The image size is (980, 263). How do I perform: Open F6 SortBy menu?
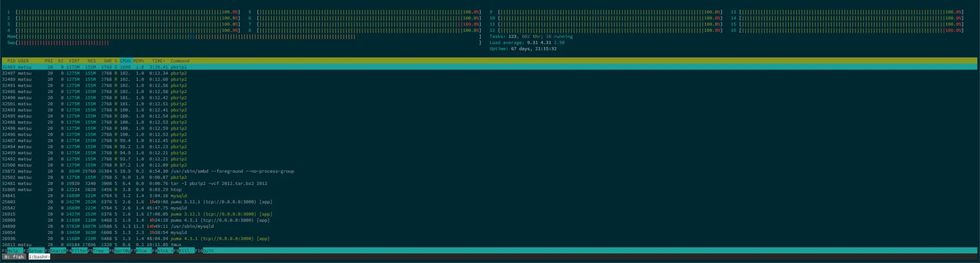coord(119,251)
